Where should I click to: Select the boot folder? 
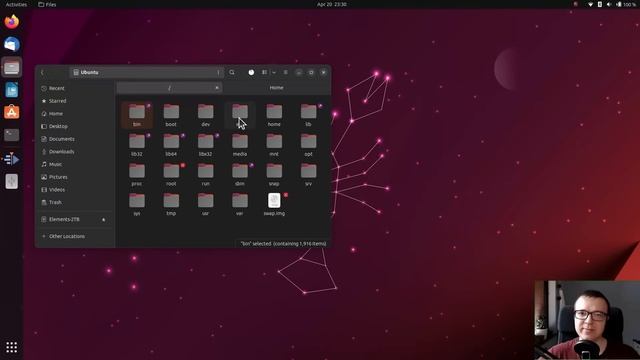point(171,115)
